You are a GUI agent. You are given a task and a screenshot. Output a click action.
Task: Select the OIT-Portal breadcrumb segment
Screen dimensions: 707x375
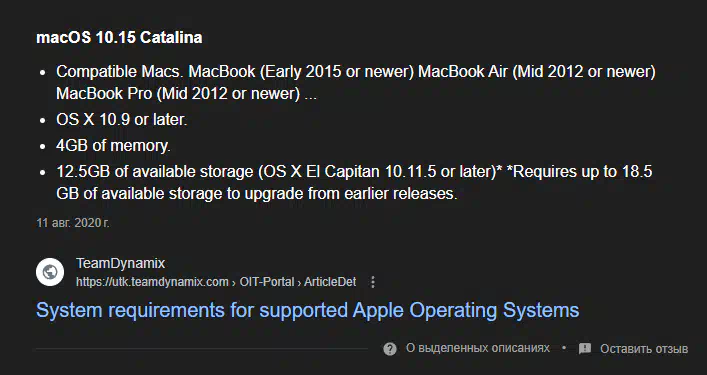point(266,282)
